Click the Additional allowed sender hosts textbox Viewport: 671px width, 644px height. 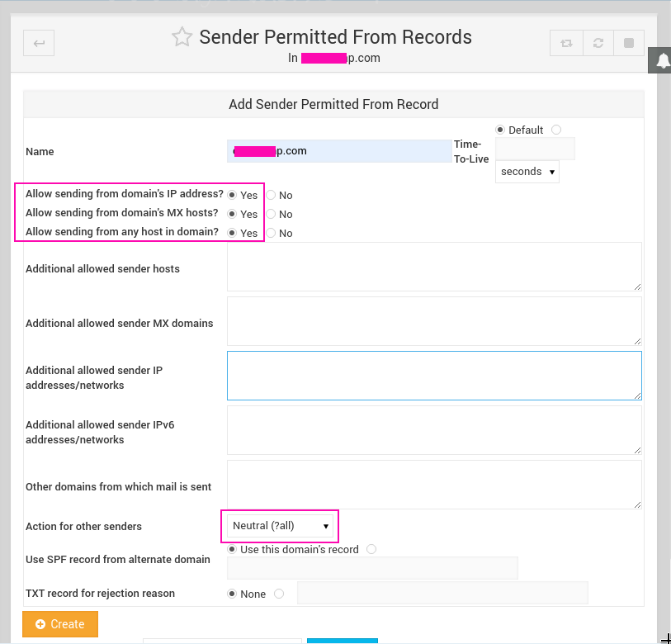pyautogui.click(x=434, y=267)
